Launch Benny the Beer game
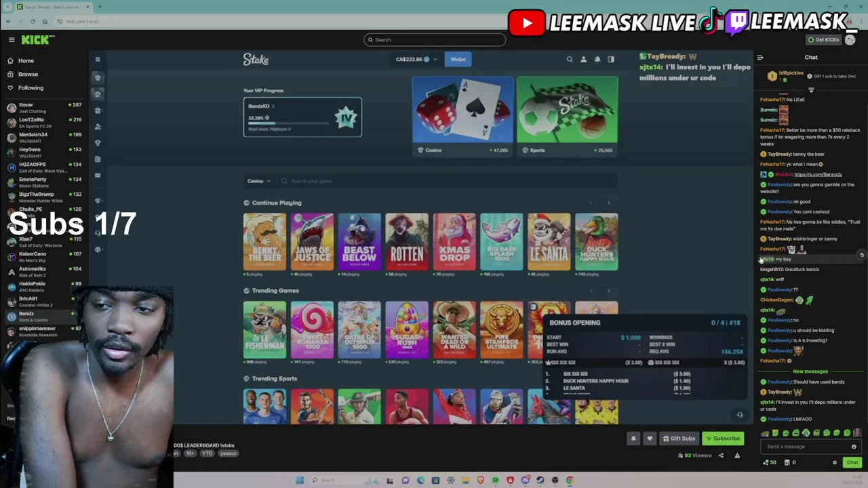 pyautogui.click(x=264, y=242)
